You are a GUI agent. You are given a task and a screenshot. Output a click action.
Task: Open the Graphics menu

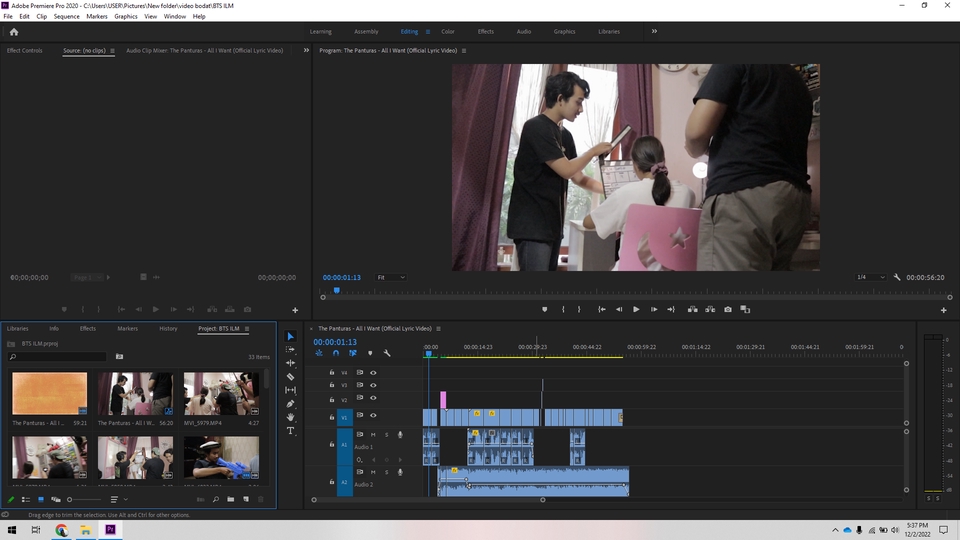click(x=126, y=17)
